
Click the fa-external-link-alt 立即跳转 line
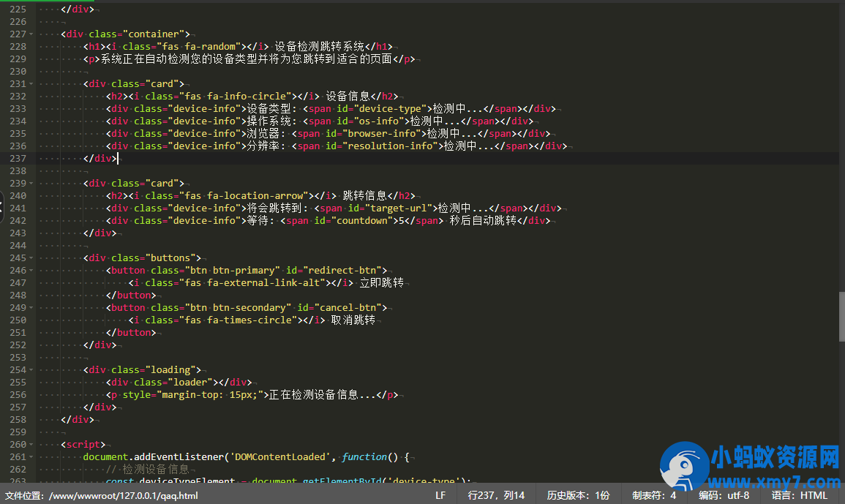(x=266, y=283)
